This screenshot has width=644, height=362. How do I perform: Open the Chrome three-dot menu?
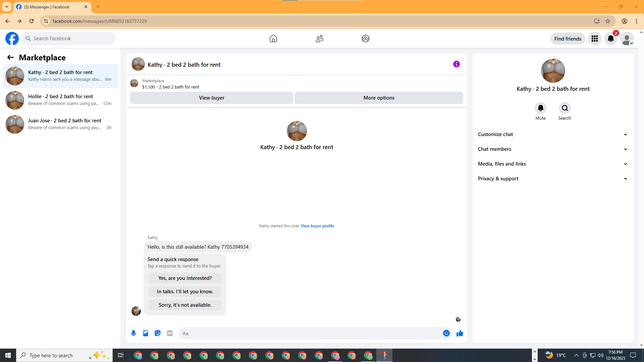[637, 21]
